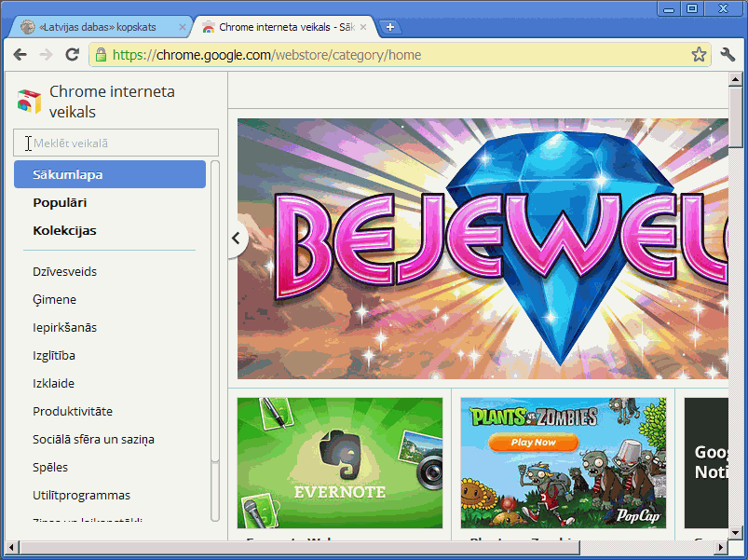Bookmark this page with the star icon

[699, 55]
